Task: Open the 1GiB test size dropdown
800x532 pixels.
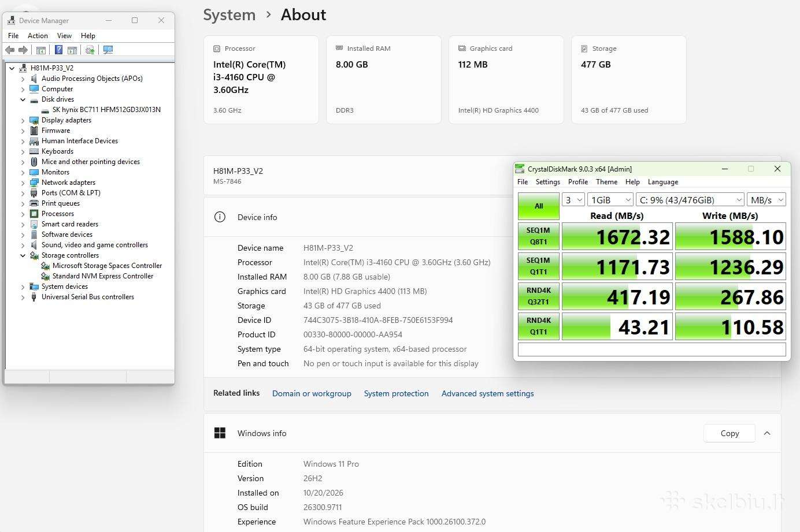Action: click(x=610, y=200)
